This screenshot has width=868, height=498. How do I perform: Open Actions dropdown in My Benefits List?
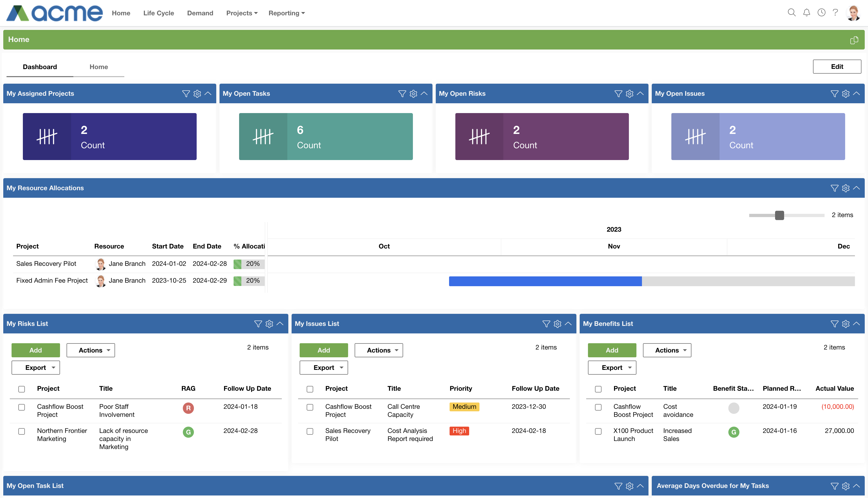pyautogui.click(x=667, y=350)
